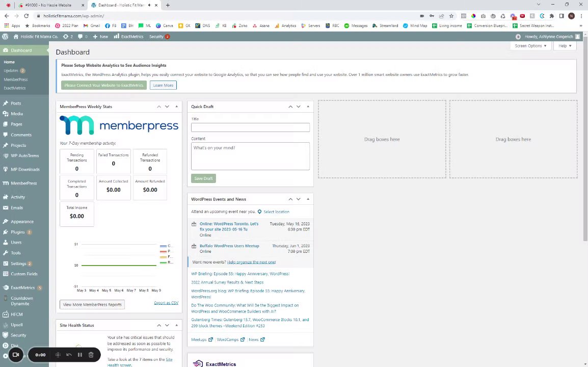The width and height of the screenshot is (588, 367).
Task: Click Save Draft button
Action: click(203, 178)
